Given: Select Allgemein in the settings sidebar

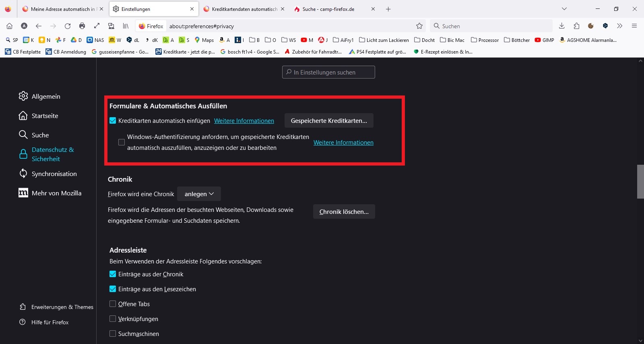Looking at the screenshot, I should 46,96.
